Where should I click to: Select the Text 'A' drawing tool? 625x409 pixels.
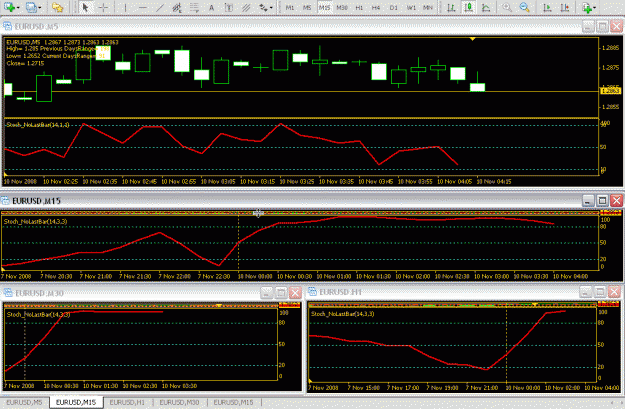[212, 7]
